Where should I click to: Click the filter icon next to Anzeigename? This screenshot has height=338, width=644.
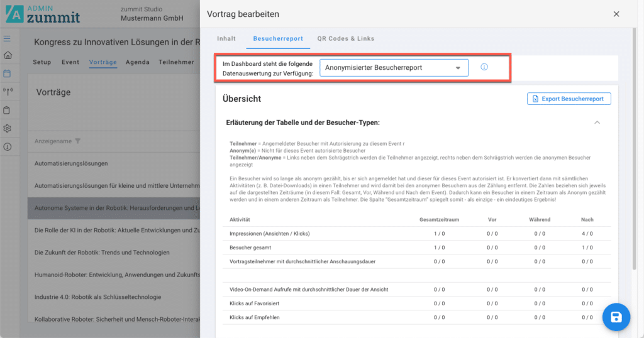[78, 141]
